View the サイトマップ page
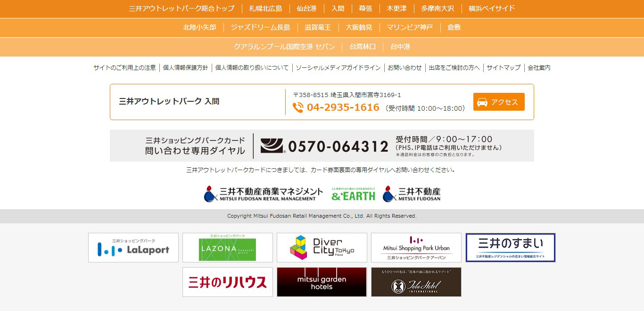 tap(504, 68)
